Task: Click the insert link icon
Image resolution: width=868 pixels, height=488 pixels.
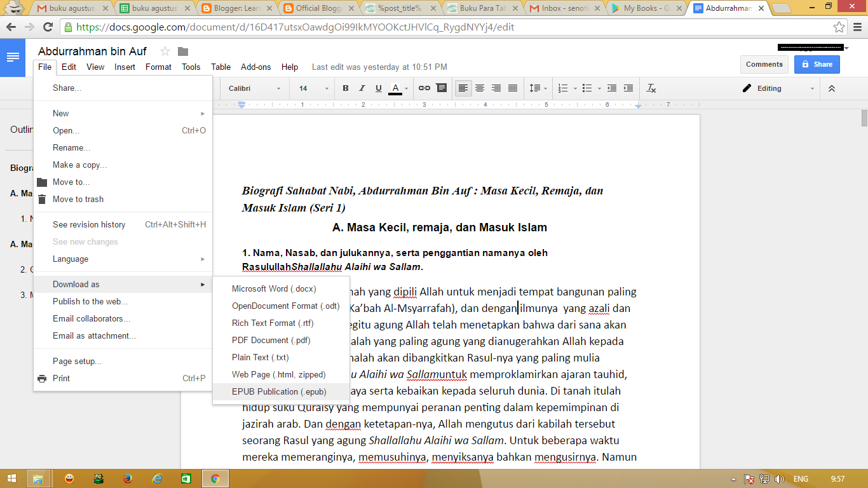Action: pyautogui.click(x=424, y=88)
